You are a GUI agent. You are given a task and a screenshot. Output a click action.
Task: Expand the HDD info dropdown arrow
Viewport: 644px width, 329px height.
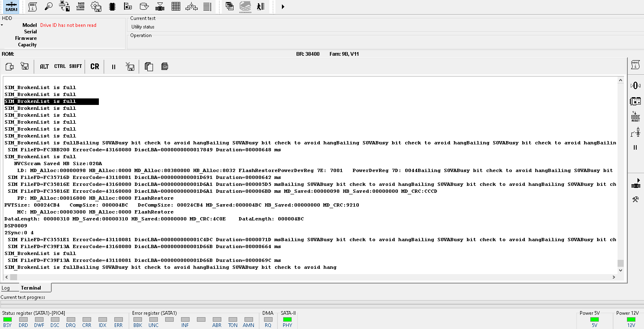point(2,25)
